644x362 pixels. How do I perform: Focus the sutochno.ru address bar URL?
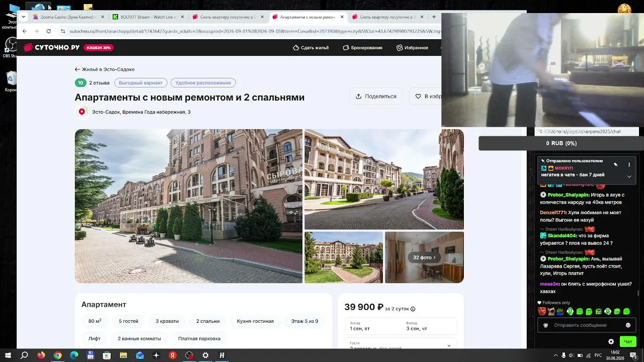tap(255, 31)
